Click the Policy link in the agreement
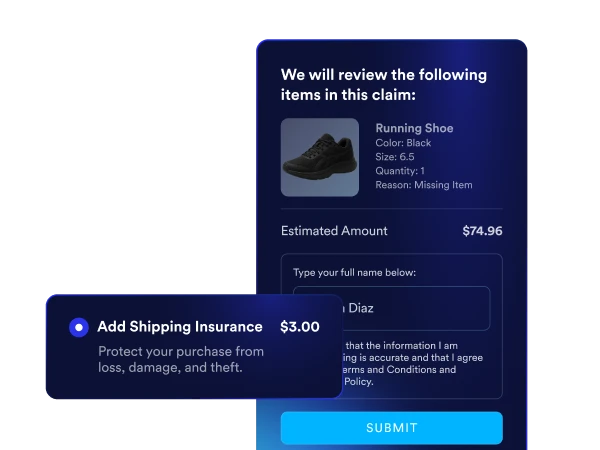This screenshot has height=450, width=600. [x=358, y=382]
